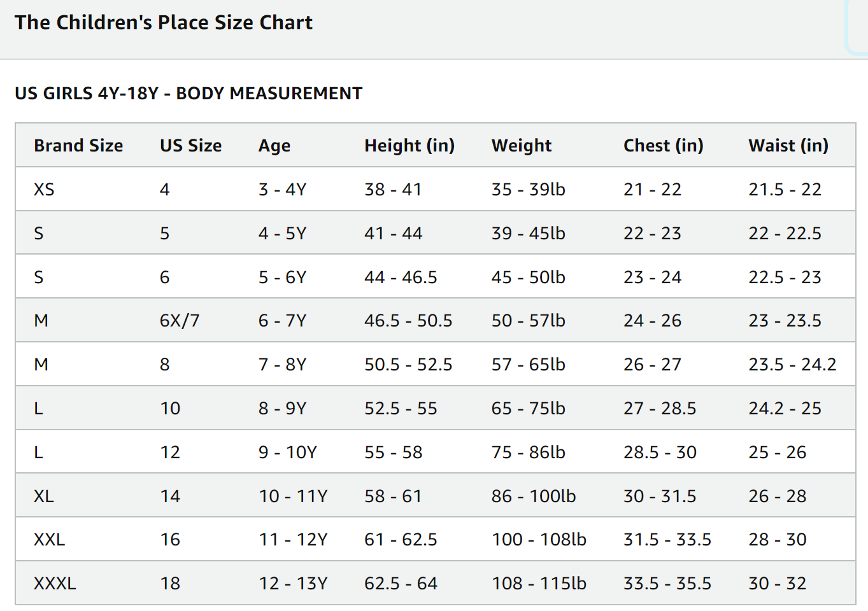Click the Brand Size column header

click(x=78, y=146)
